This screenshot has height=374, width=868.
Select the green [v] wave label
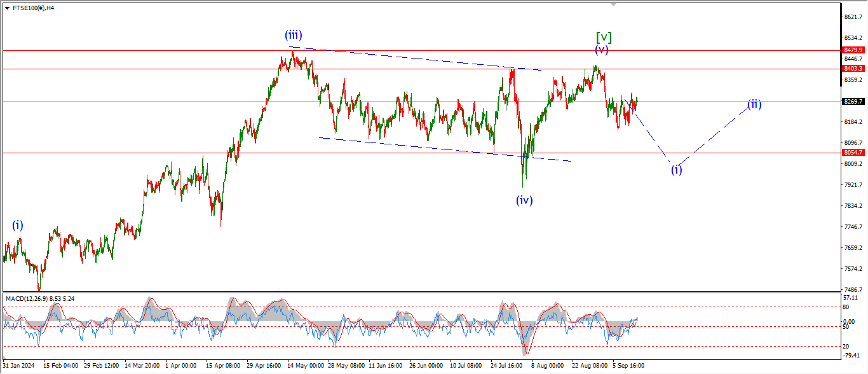604,38
